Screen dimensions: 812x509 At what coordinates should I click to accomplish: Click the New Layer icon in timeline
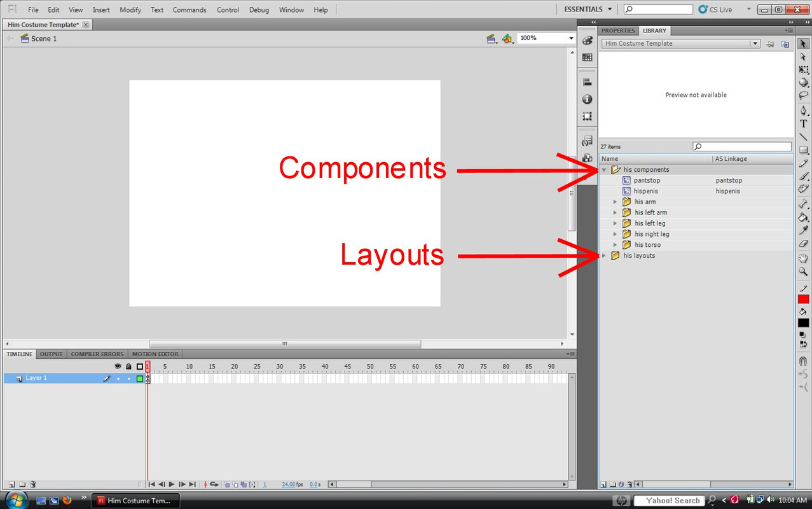(x=11, y=484)
